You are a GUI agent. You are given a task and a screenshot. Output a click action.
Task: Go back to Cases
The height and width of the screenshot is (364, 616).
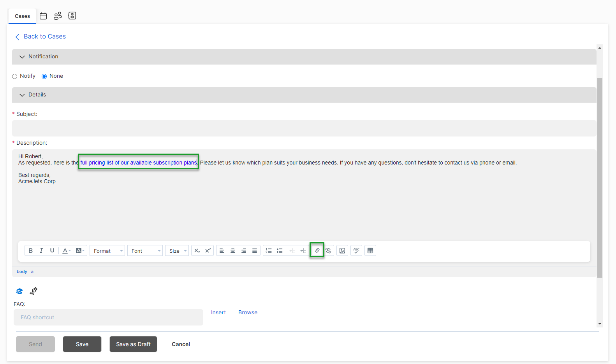[x=40, y=37]
